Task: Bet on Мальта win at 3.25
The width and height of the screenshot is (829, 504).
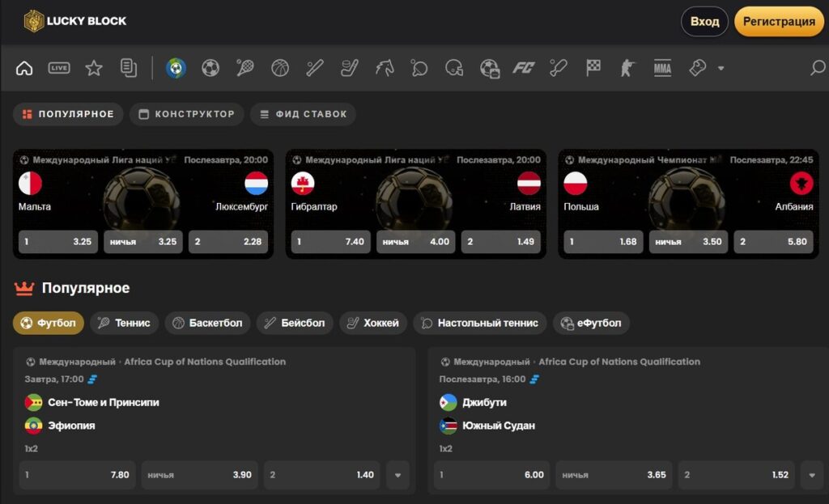Action: point(58,242)
